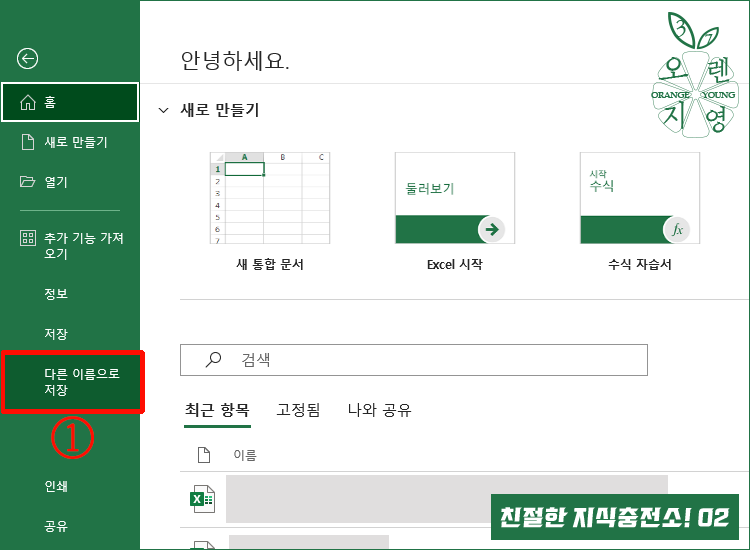Select 저장 in the sidebar

[56, 334]
